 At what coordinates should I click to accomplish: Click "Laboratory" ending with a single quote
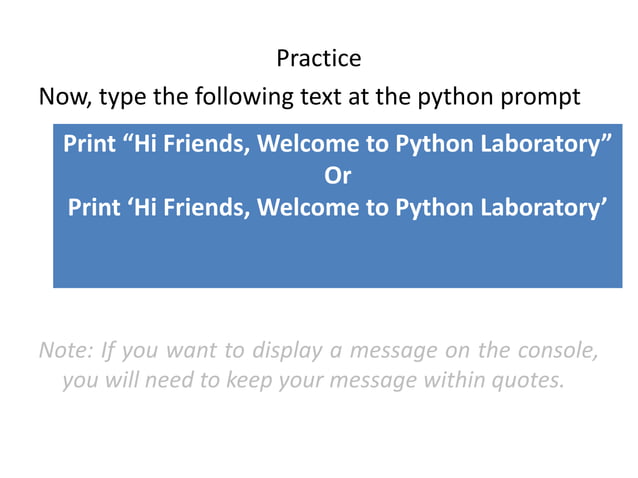point(538,208)
